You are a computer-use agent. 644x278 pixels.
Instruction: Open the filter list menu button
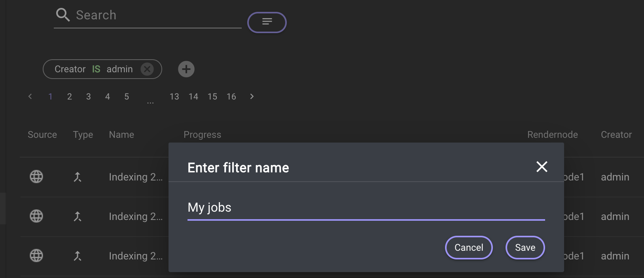click(x=267, y=22)
